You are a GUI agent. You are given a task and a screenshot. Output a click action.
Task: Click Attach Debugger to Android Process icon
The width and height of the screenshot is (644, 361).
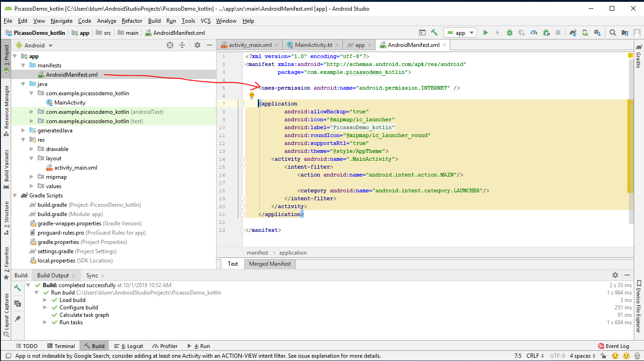tap(546, 33)
